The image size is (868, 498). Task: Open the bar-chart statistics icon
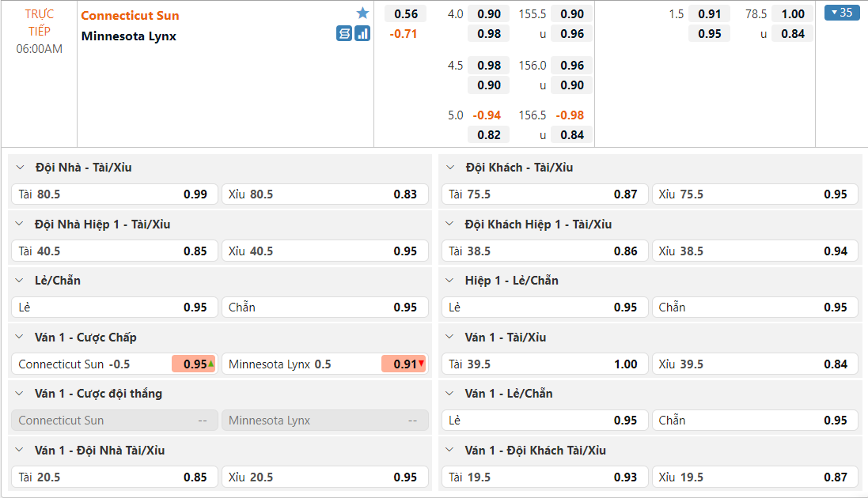point(362,33)
